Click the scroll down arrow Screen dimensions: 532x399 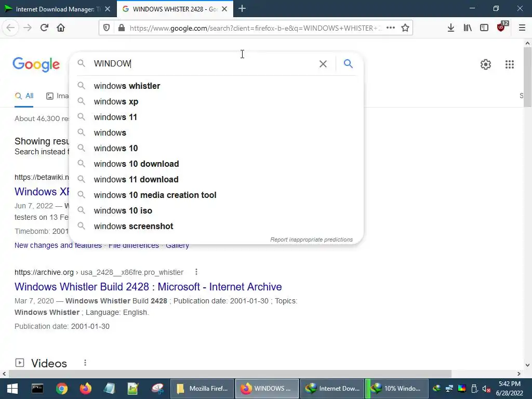[527, 365]
